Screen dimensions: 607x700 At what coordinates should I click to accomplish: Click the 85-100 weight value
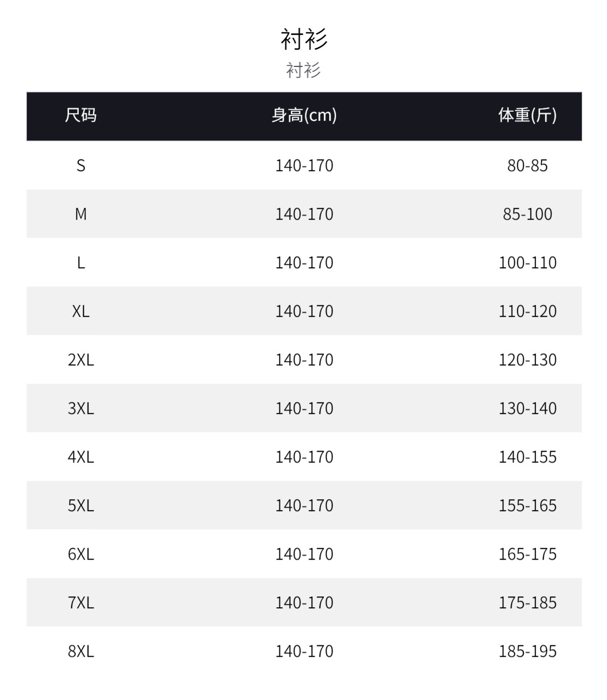point(527,214)
